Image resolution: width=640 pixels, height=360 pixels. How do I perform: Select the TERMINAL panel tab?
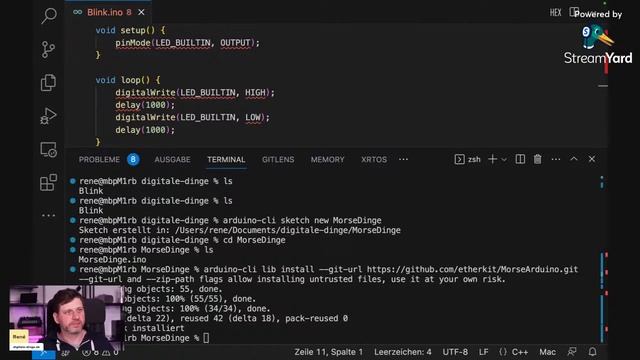pyautogui.click(x=226, y=160)
